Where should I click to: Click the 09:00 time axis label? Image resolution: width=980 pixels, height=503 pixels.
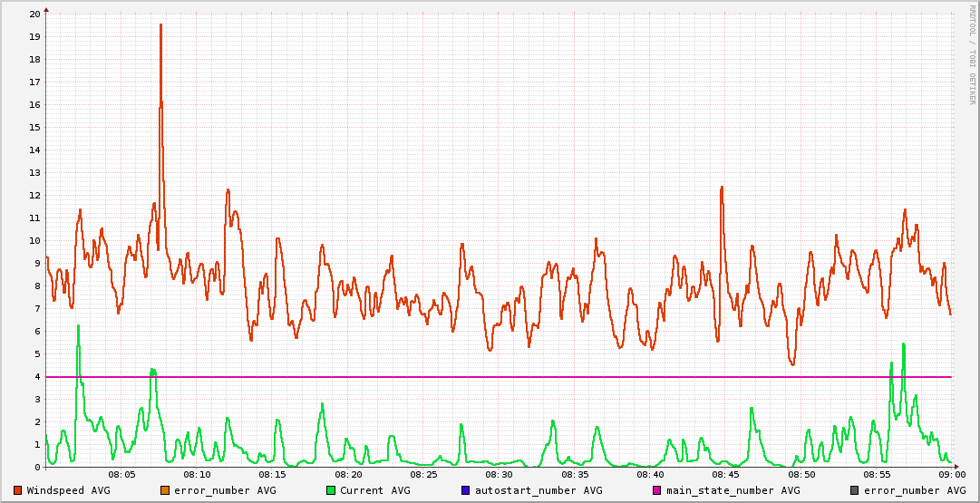(951, 475)
